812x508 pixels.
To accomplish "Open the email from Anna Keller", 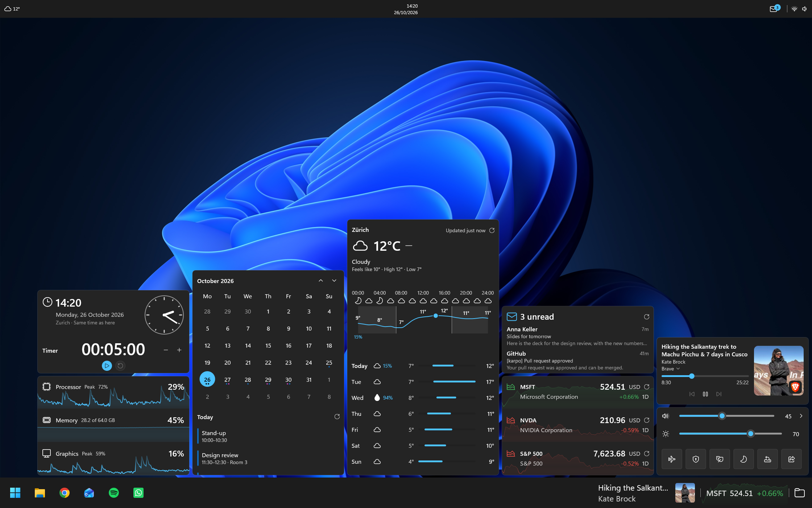I will tap(577, 336).
